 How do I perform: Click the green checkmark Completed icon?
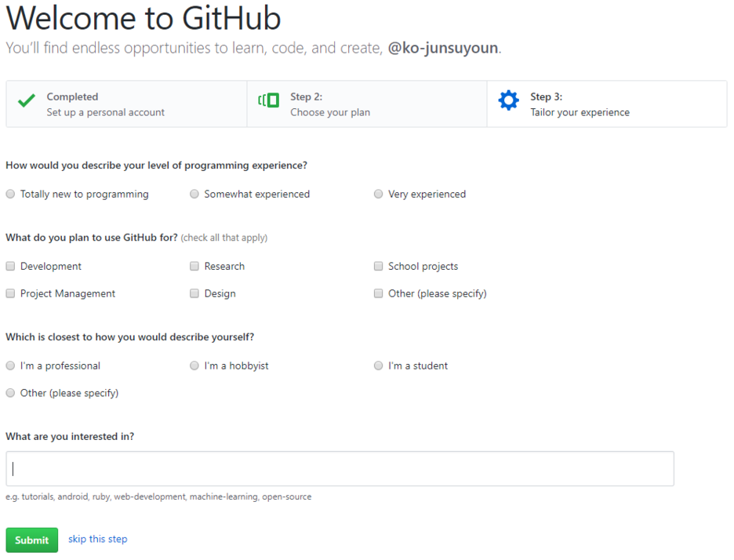(x=26, y=100)
